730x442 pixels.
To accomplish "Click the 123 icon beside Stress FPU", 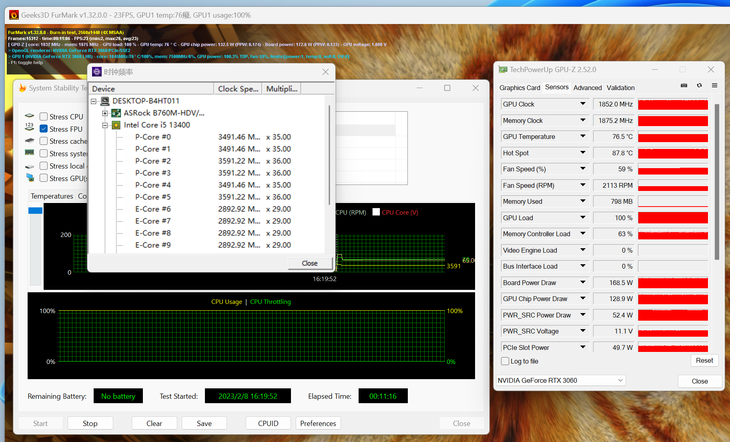I will 29,127.
